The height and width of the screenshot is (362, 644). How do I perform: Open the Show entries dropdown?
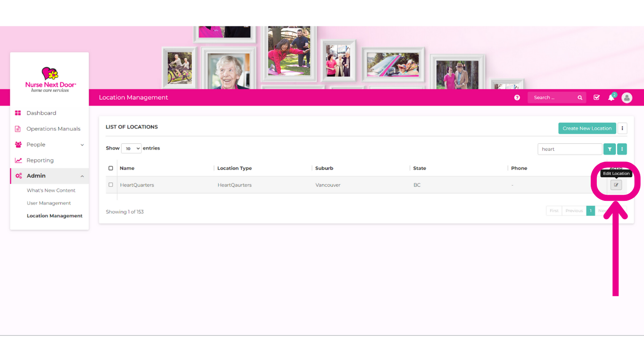click(x=131, y=148)
